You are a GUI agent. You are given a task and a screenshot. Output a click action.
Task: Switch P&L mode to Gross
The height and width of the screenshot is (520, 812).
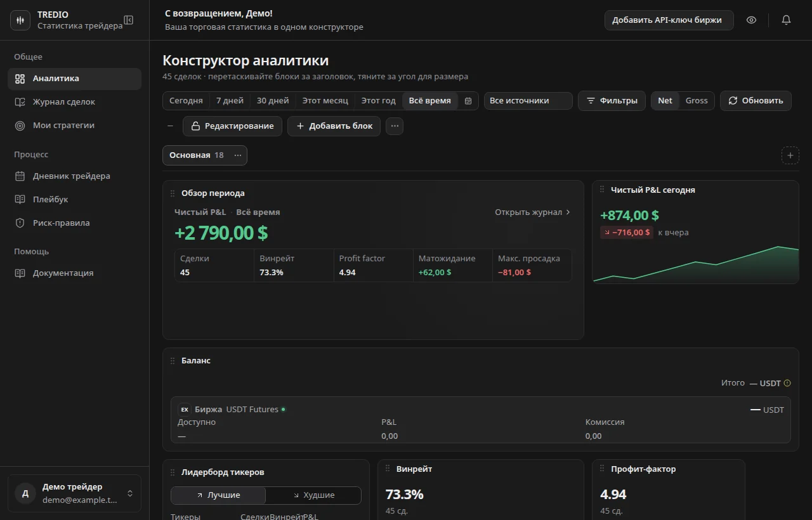coord(697,101)
